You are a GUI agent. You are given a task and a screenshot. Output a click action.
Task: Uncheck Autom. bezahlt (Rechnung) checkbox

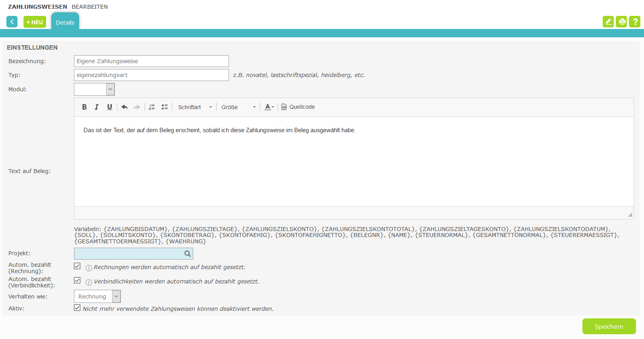tap(77, 266)
